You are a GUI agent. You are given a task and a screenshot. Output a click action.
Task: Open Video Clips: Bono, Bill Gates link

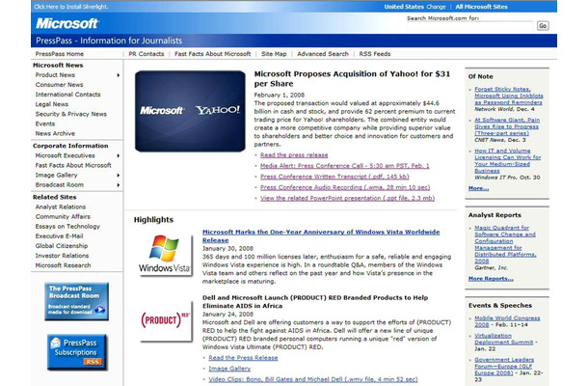[x=313, y=379]
